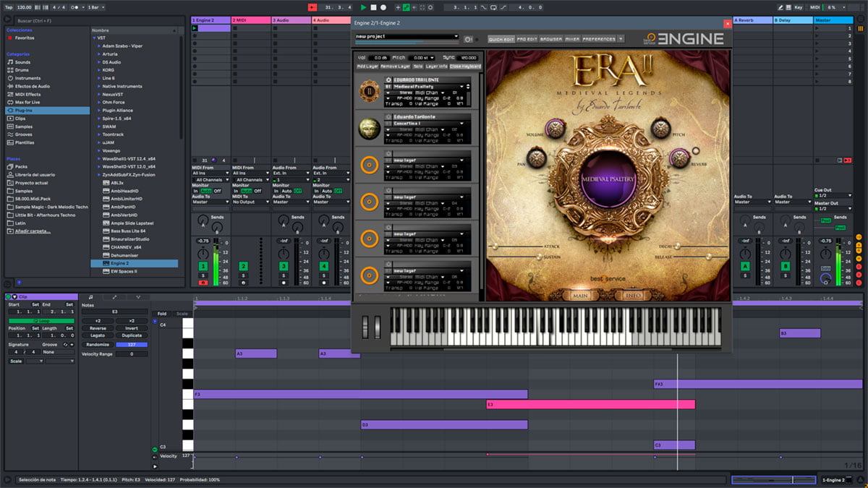Launch the clip in the 1 Engine 2 track

[x=195, y=28]
